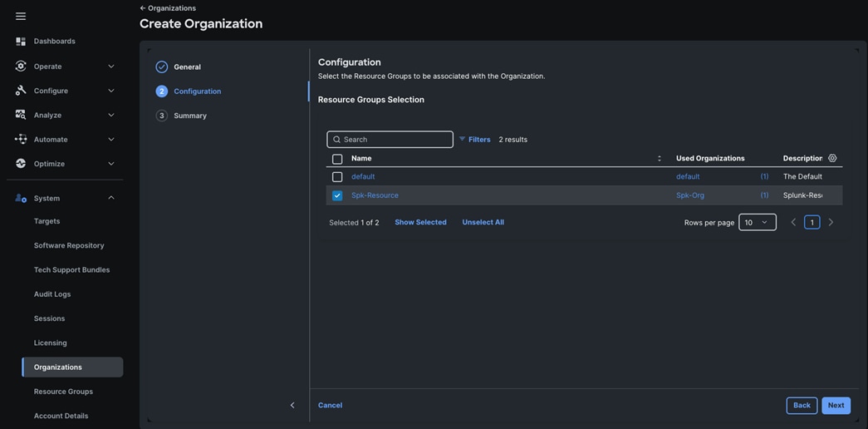This screenshot has height=429, width=868.
Task: Expand the Analyze menu chevron
Action: [110, 116]
